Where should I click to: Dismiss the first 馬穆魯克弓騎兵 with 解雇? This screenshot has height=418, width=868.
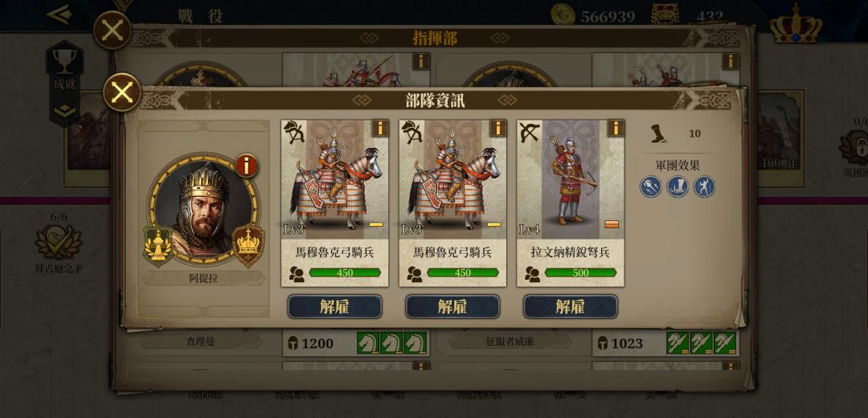[334, 307]
